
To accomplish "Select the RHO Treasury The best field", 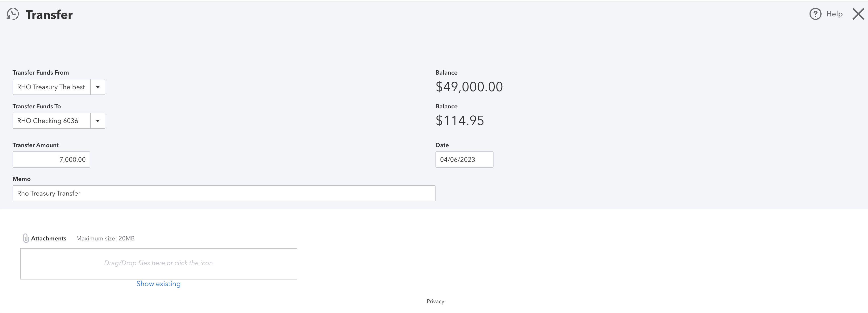I will click(52, 87).
